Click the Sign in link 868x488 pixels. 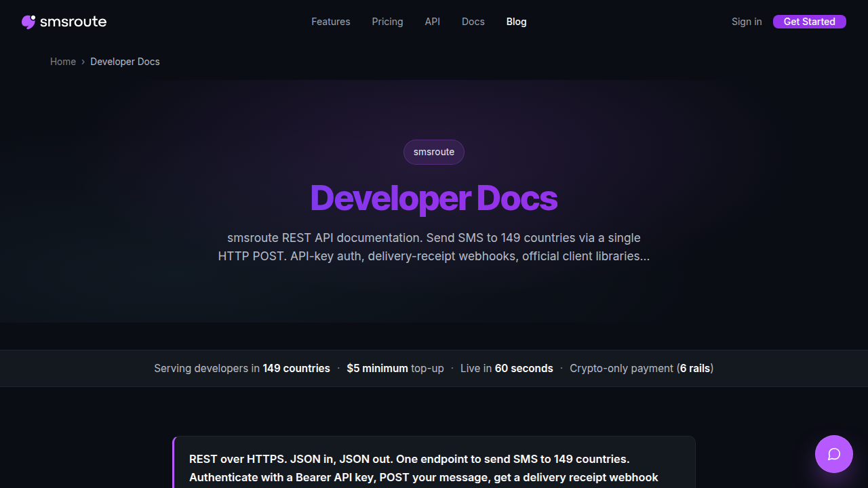[x=747, y=22]
